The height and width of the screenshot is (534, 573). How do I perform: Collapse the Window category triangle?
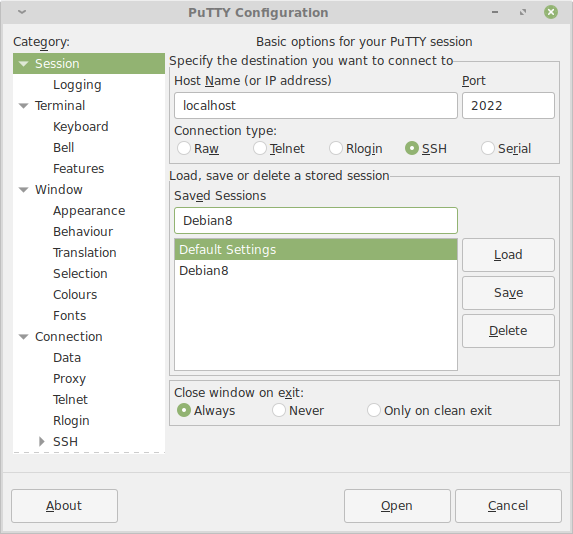(23, 190)
